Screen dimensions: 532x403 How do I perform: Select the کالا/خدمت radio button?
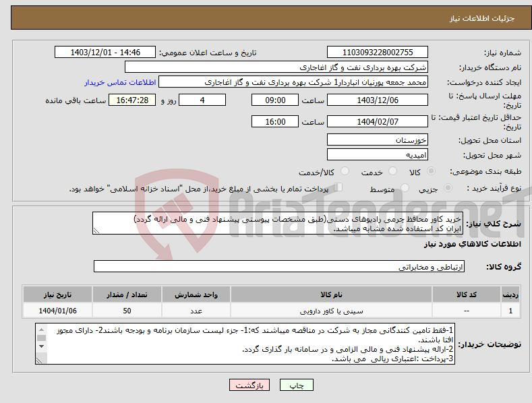[345, 171]
